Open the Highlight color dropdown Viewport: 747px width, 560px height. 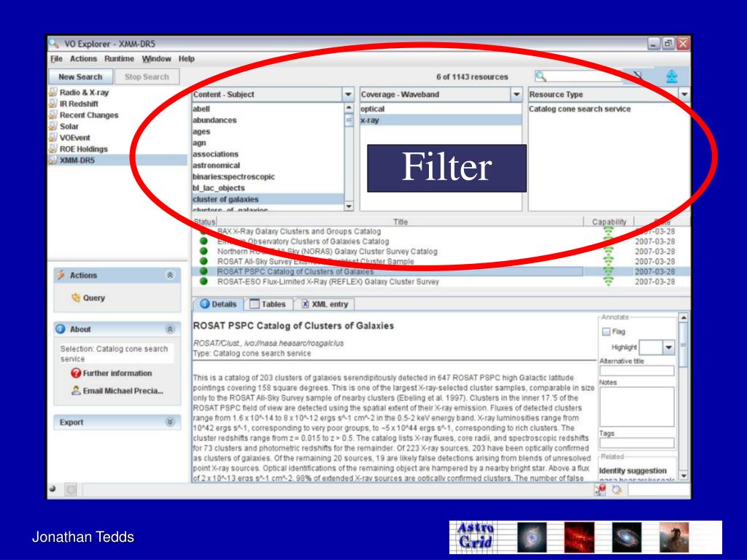pos(669,348)
